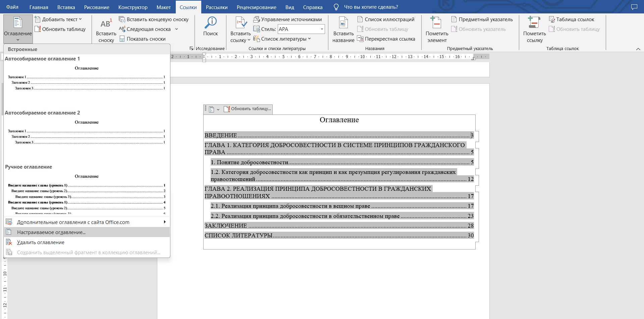Click Пометить ссылку button
Viewport: 644px width, 319px height.
coord(534,30)
